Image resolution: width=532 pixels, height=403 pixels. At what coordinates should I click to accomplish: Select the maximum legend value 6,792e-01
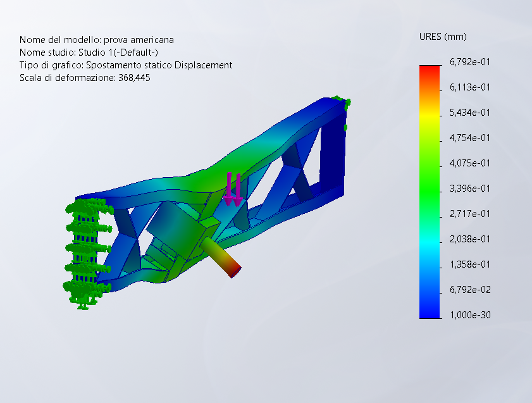[x=470, y=62]
